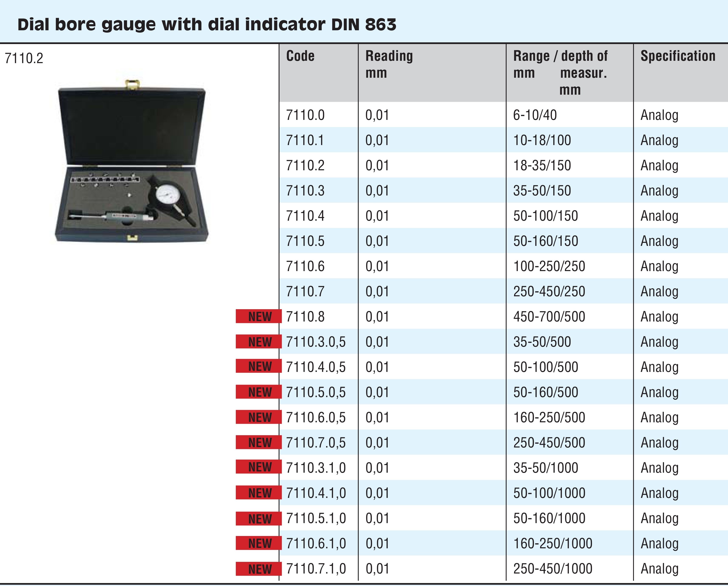Image resolution: width=728 pixels, height=586 pixels.
Task: Click the Dial bore gauge DIN 863 title
Action: 207,25
